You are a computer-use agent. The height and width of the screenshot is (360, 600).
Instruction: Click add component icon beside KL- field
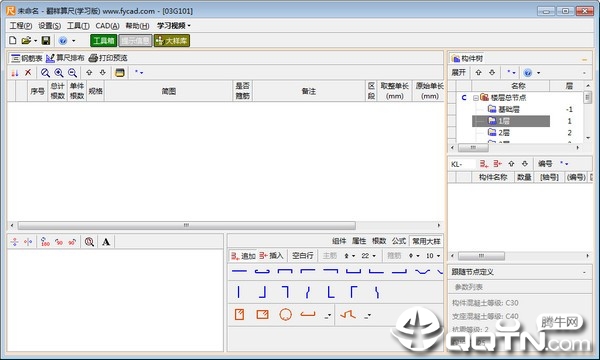point(484,164)
